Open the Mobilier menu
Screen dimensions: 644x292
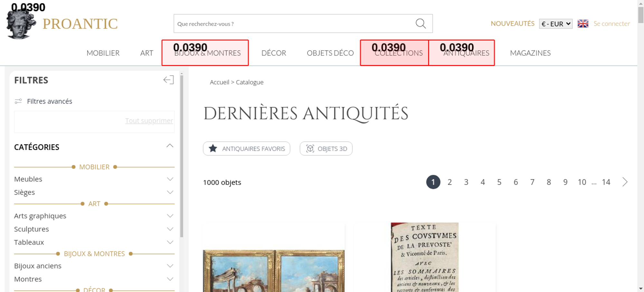coord(103,53)
